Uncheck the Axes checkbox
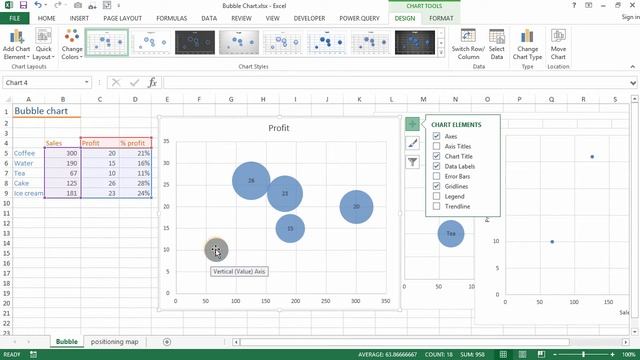This screenshot has height=360, width=640. point(436,136)
